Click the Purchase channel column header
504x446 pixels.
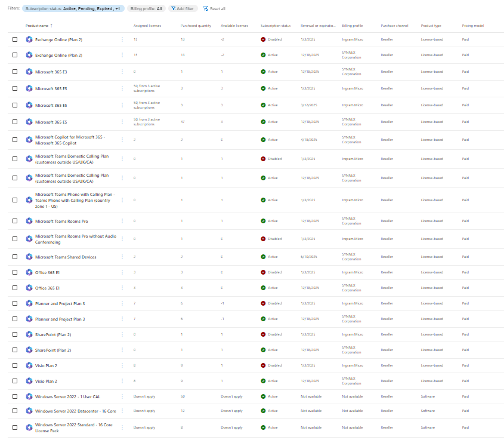(394, 26)
